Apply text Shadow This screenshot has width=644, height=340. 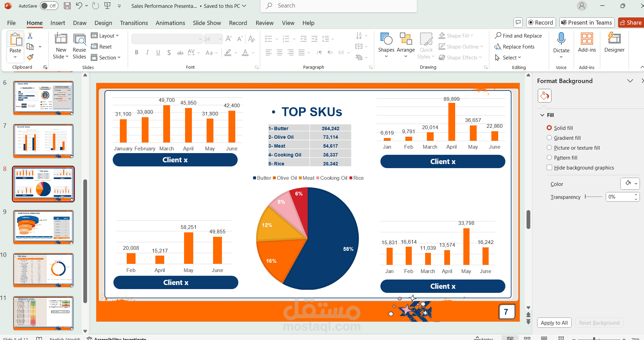point(169,53)
